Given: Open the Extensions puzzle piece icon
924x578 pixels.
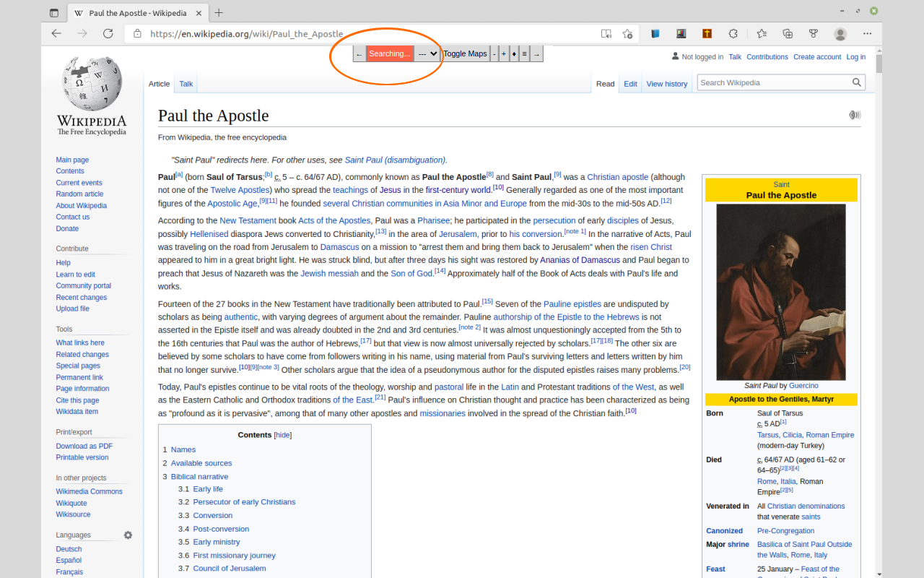Looking at the screenshot, I should pos(733,33).
